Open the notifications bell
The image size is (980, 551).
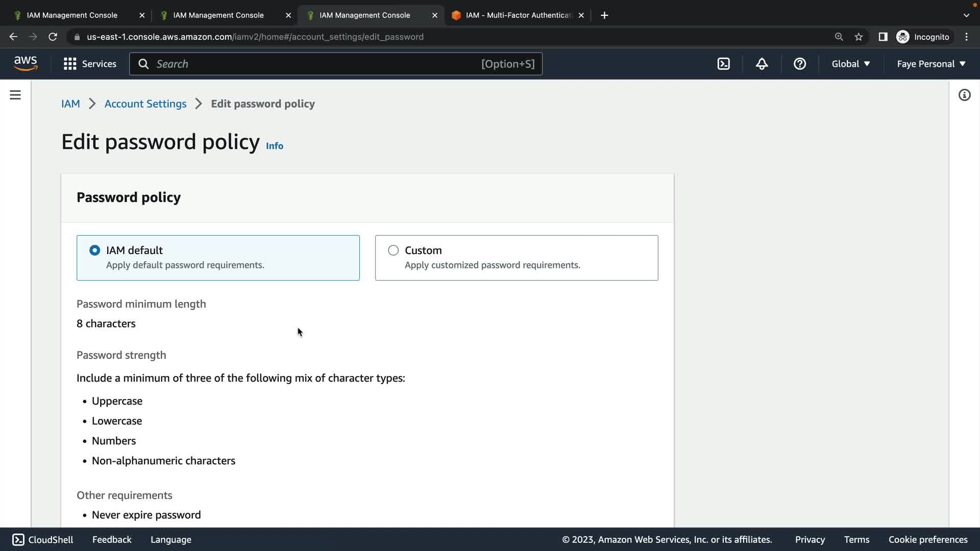[762, 64]
